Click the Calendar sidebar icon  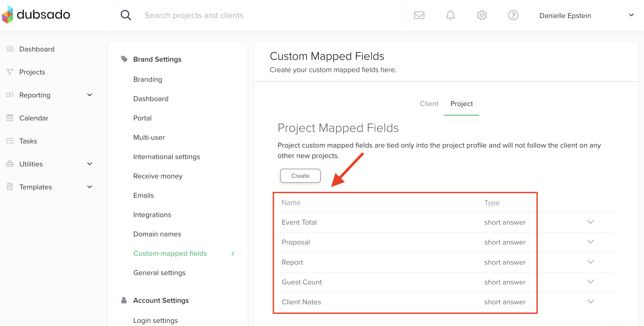coord(10,118)
